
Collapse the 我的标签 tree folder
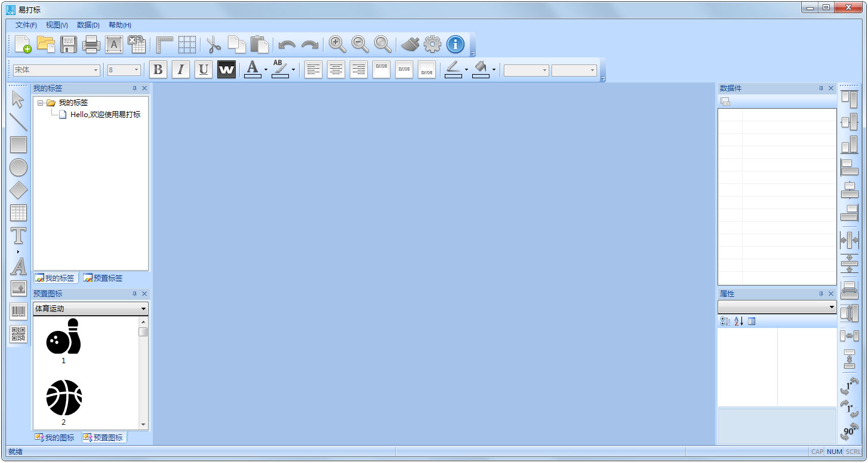click(x=40, y=103)
